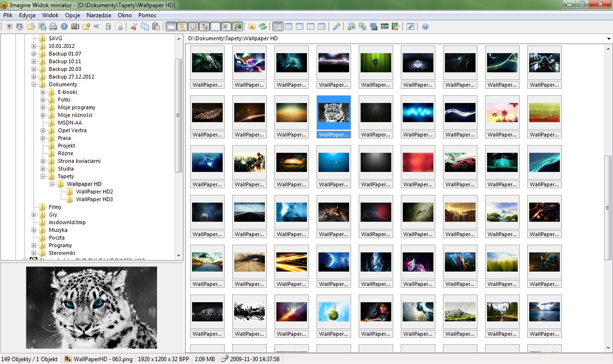The height and width of the screenshot is (364, 613).
Task: Toggle the folder tree panel button
Action: click(x=182, y=26)
